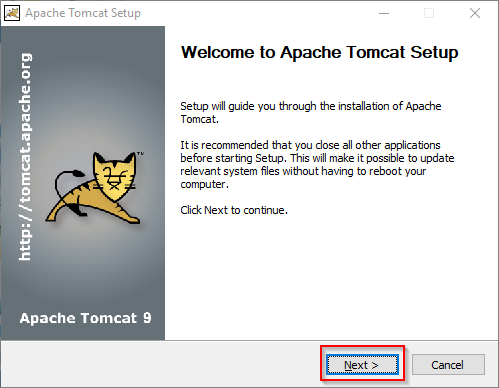Click the cat mascot's curled tail
The height and width of the screenshot is (388, 499).
tap(68, 183)
